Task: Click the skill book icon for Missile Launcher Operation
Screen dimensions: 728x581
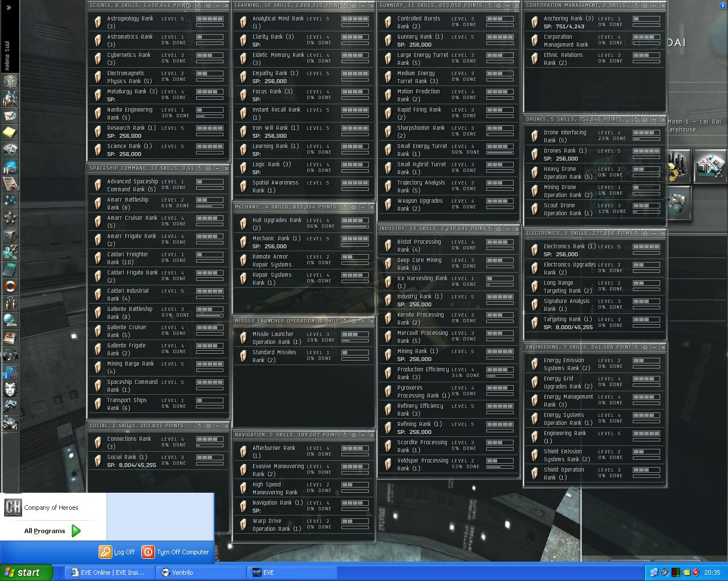Action: 243,337
